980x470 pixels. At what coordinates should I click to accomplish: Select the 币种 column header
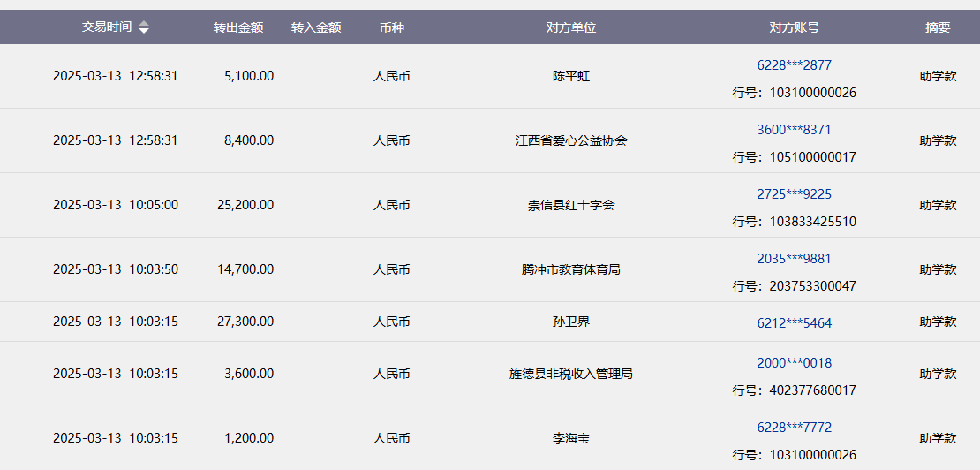pos(391,27)
